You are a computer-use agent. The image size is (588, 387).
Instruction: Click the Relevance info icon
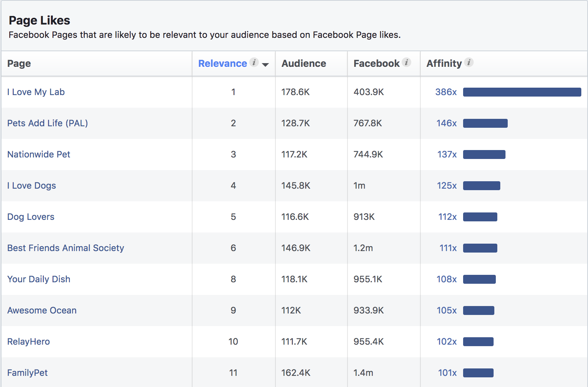click(254, 62)
